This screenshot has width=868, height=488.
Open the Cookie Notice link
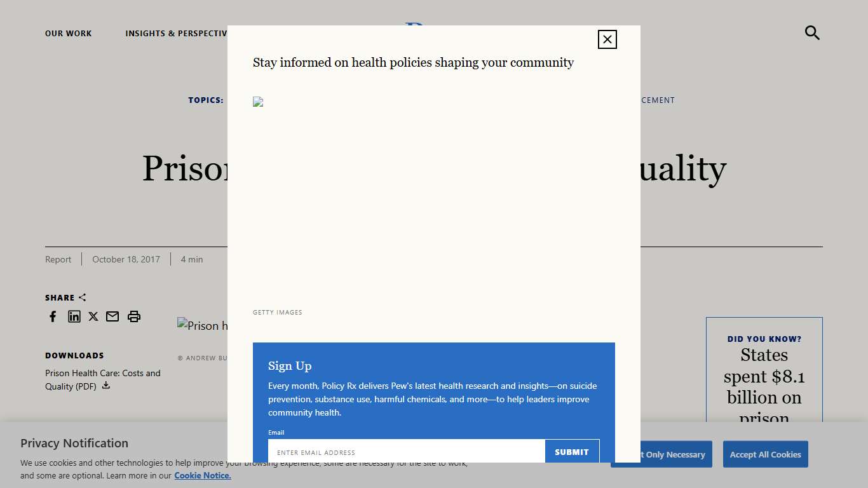(203, 475)
